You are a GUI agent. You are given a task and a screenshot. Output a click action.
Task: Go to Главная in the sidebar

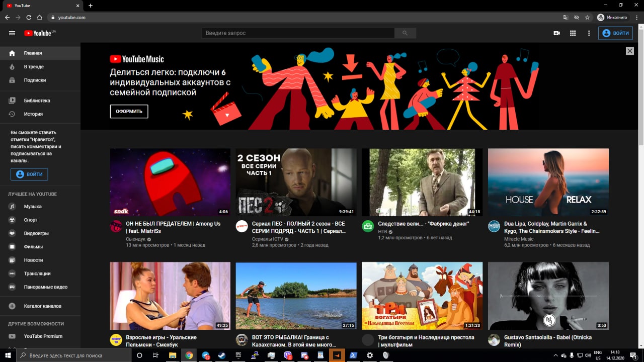click(x=40, y=53)
